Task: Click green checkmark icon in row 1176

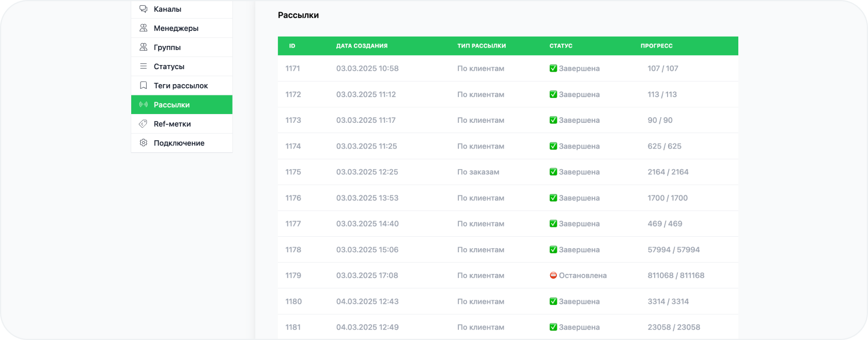Action: pos(553,198)
